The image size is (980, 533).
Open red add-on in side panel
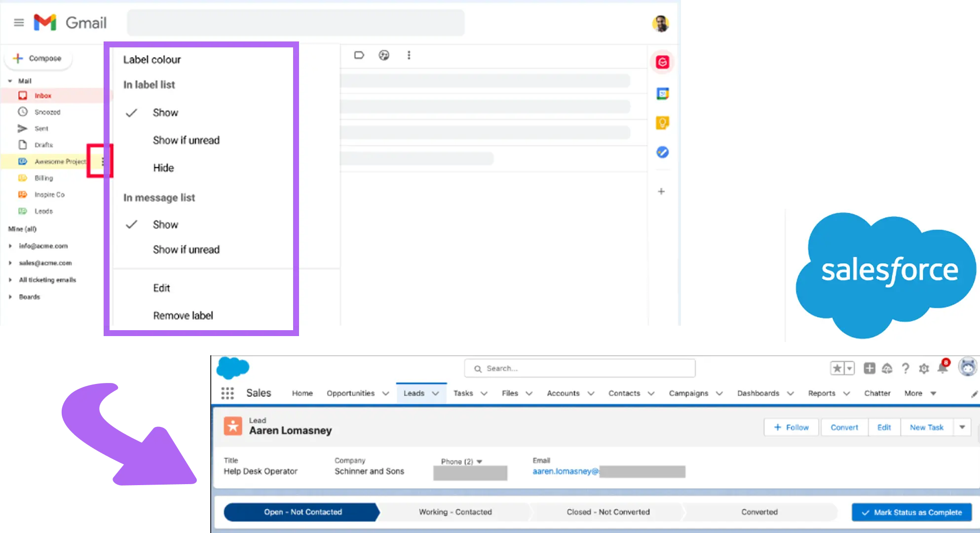point(662,62)
